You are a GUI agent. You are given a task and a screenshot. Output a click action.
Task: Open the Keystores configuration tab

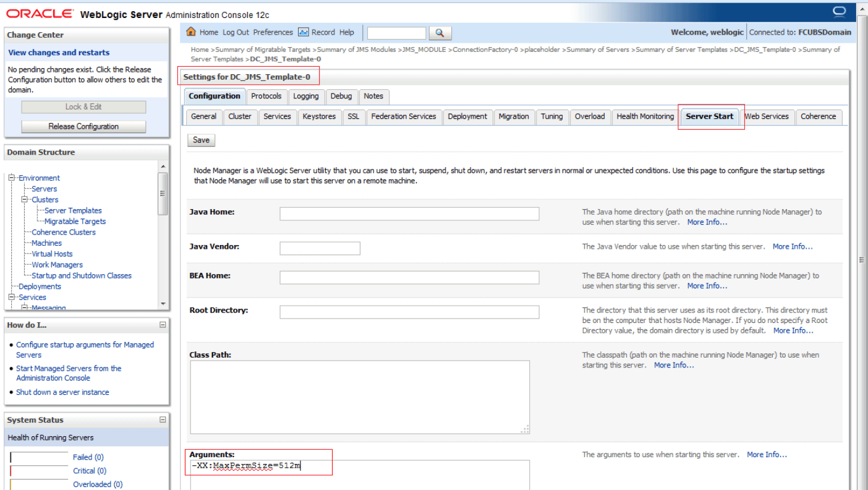tap(320, 116)
